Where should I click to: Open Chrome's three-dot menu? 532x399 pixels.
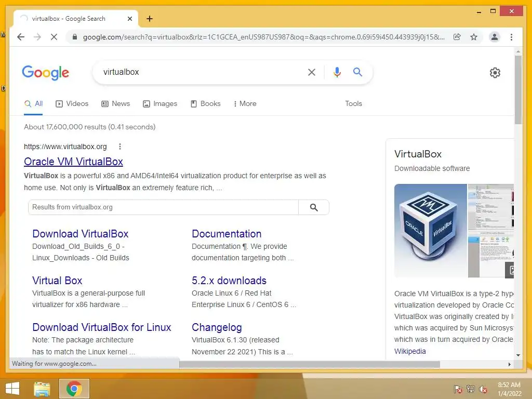coord(511,37)
